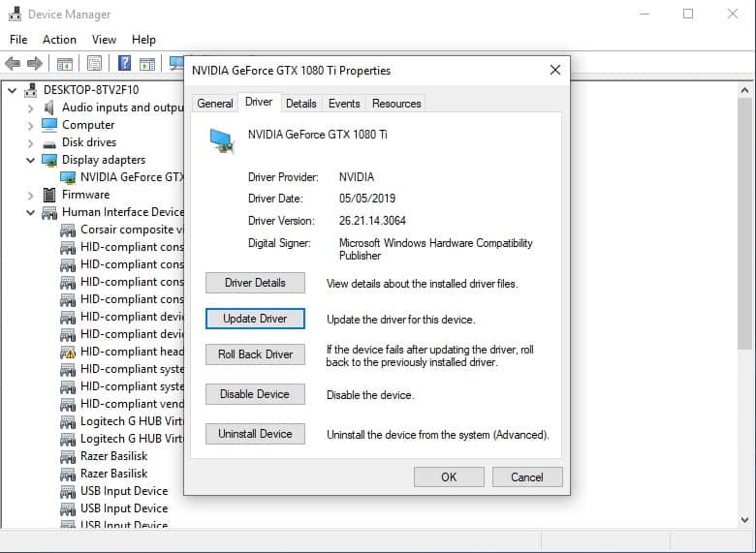Click the Driver Details button

click(255, 283)
